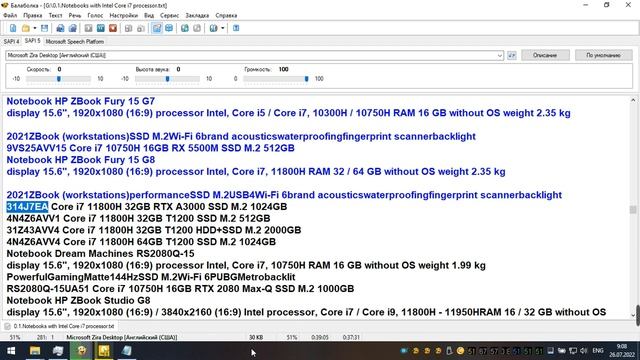
Task: Open the Голос menu
Action: 95,16
